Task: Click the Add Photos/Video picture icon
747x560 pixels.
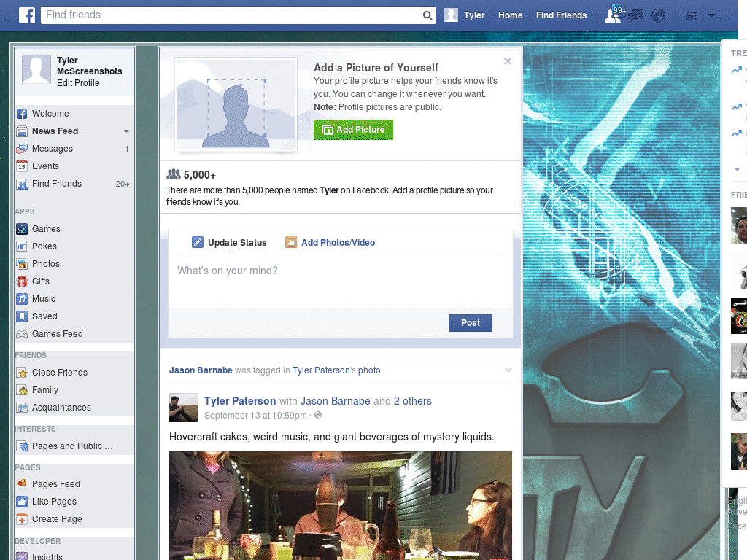Action: pyautogui.click(x=290, y=242)
